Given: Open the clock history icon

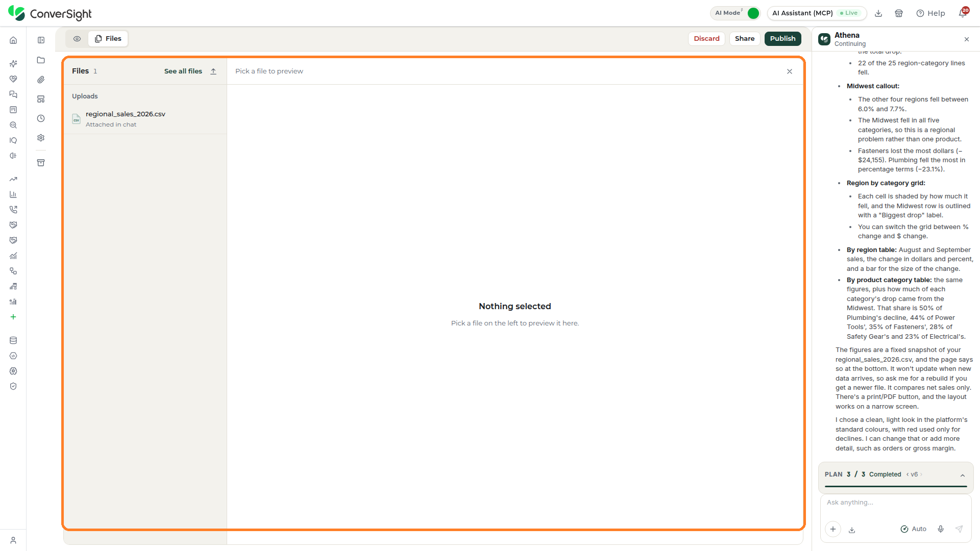Looking at the screenshot, I should 41,118.
